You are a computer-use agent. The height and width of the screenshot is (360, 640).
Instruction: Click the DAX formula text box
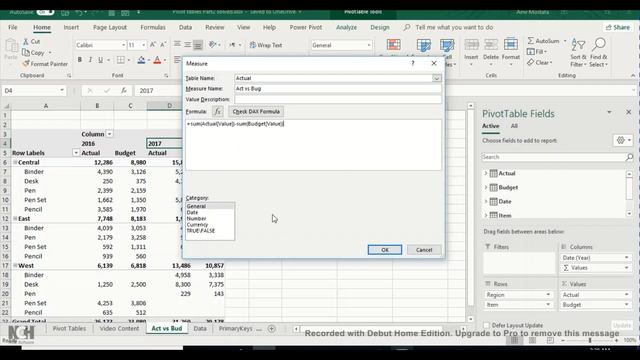click(x=313, y=145)
